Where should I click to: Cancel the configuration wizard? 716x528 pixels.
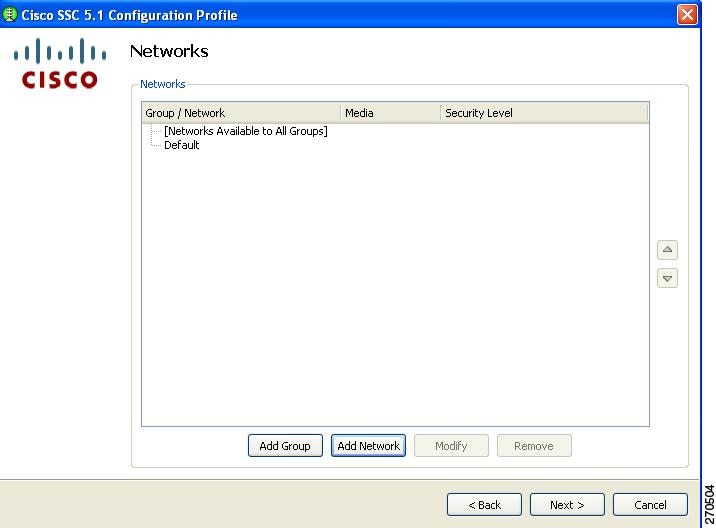[x=650, y=505]
